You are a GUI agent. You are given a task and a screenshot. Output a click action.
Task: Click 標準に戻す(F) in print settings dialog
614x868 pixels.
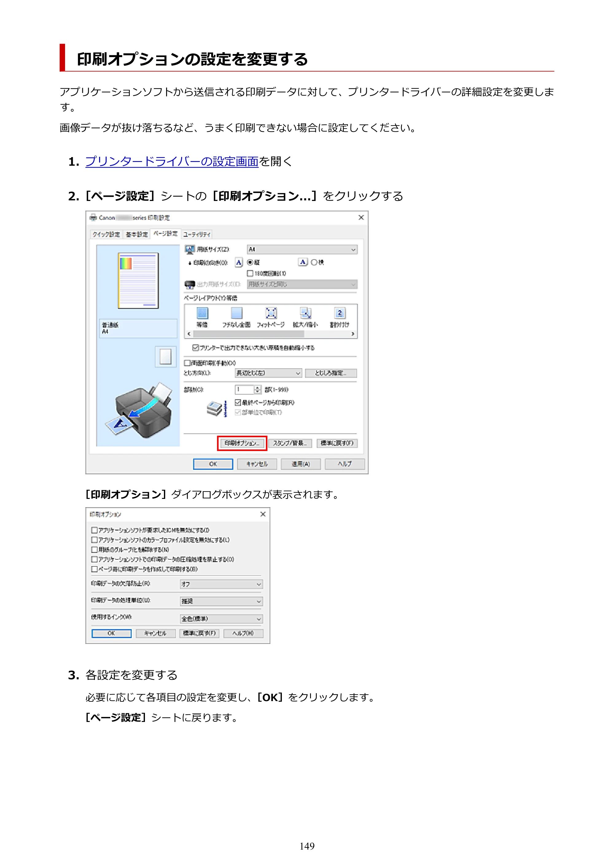(337, 443)
